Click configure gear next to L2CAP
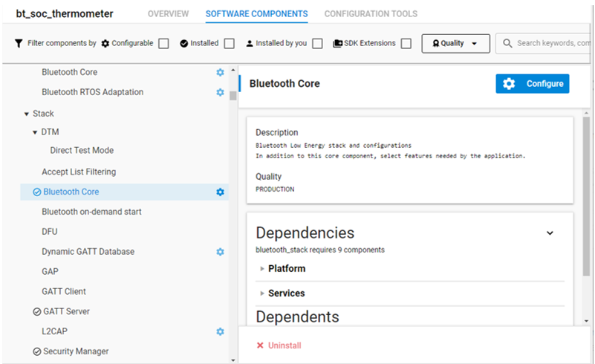595x364 pixels. [x=220, y=331]
